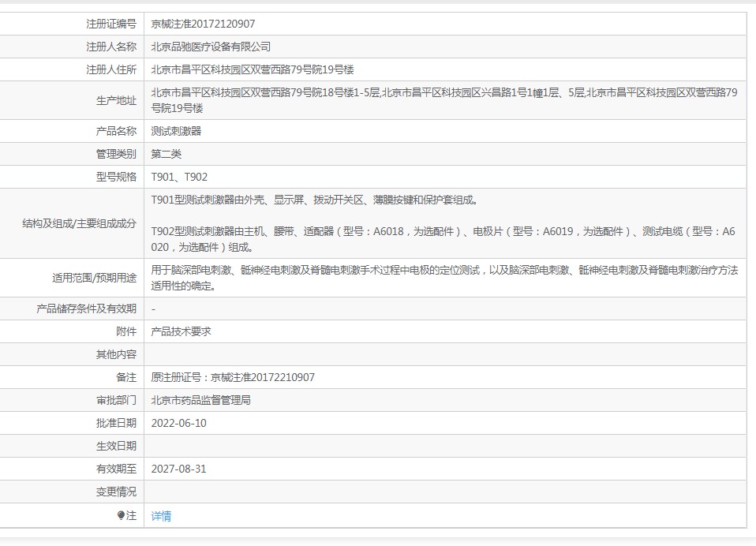
Task: Select company name 北京品驰医疗设备有限公司
Action: pos(211,47)
